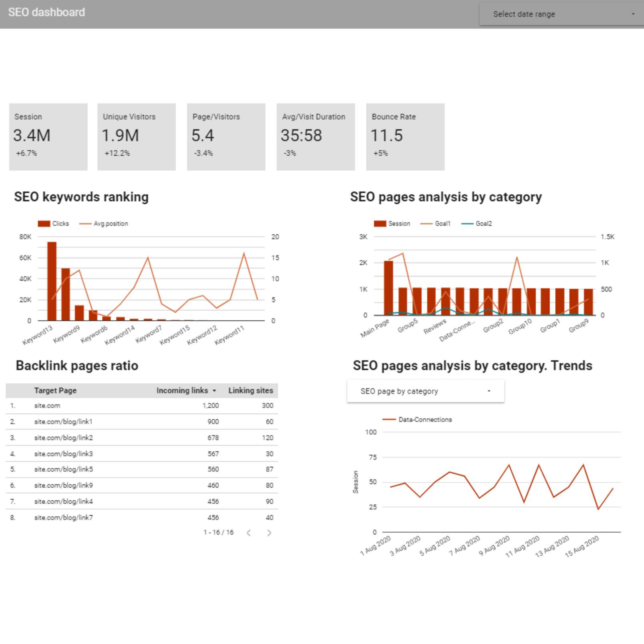The image size is (644, 644).
Task: Click the Main Page bar in category chart
Action: tap(388, 288)
